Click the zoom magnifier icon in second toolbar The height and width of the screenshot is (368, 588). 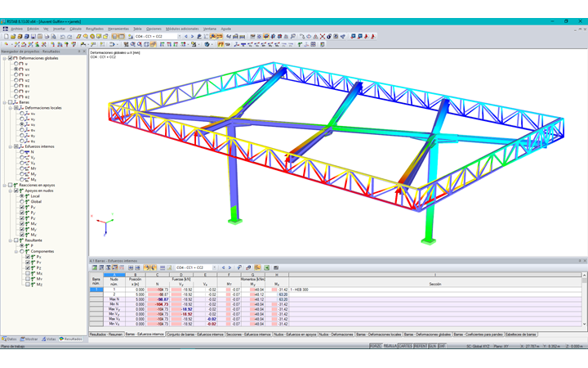[x=132, y=44]
